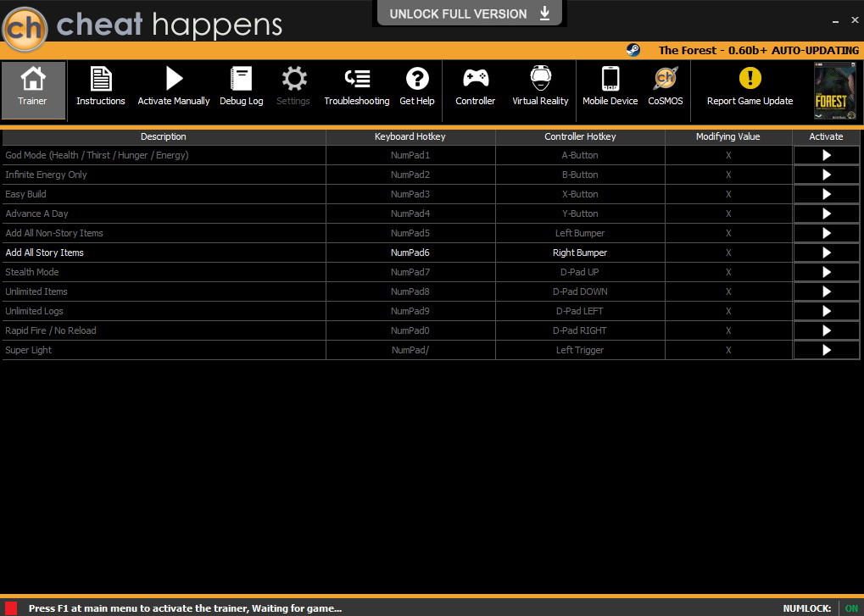Click the NumPad1 hotkey cell
The width and height of the screenshot is (864, 616).
(x=410, y=155)
